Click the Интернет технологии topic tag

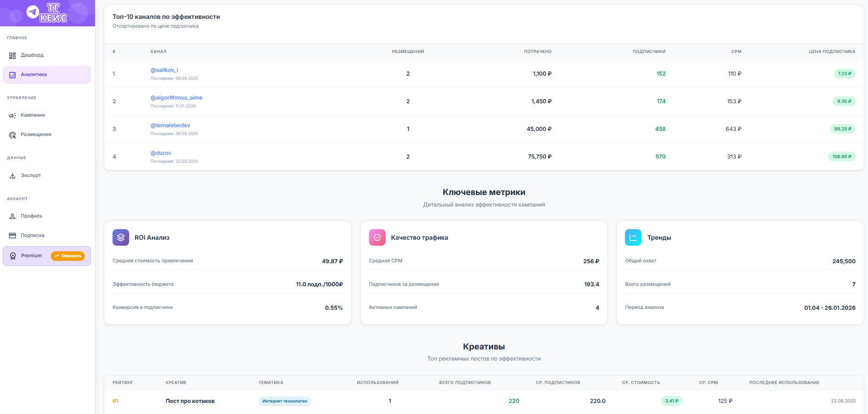click(x=285, y=401)
